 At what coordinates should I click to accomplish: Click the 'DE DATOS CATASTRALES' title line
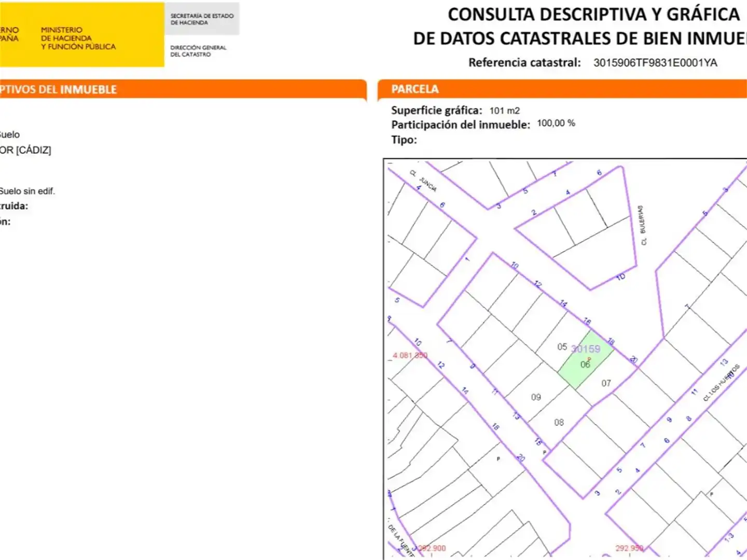(579, 39)
